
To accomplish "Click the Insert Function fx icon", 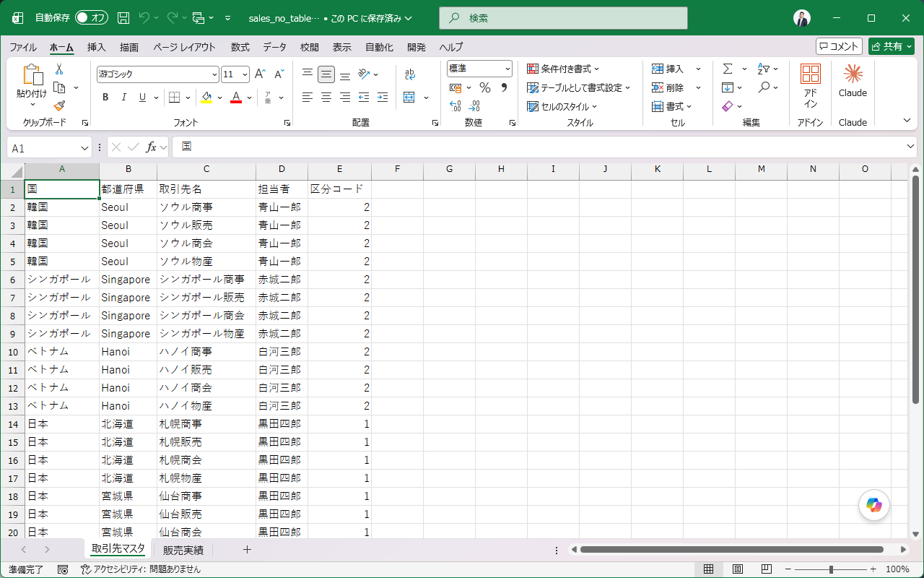I will tap(151, 147).
